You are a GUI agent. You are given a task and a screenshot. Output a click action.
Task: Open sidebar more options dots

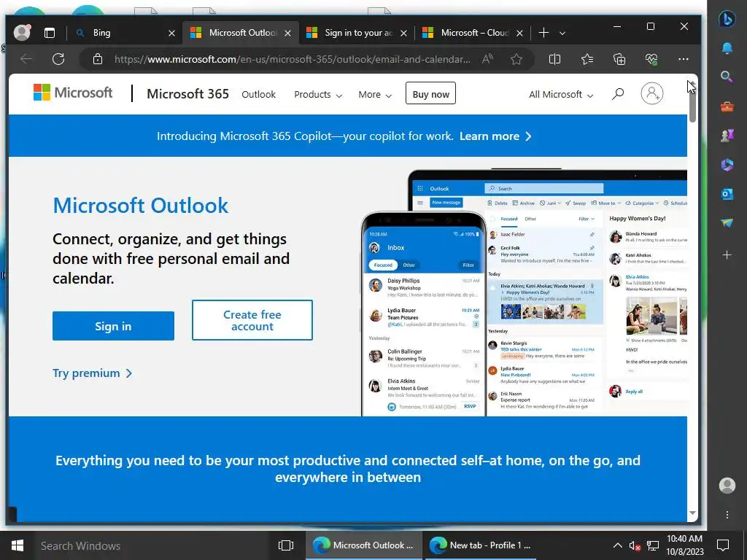[x=727, y=515]
